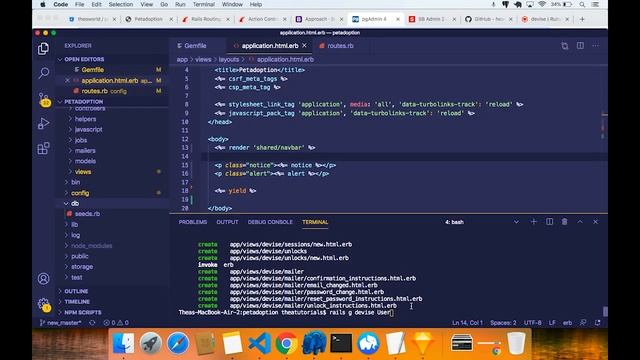This screenshot has height=360, width=640.
Task: Click the views breadcrumb in editor path
Action: point(203,59)
